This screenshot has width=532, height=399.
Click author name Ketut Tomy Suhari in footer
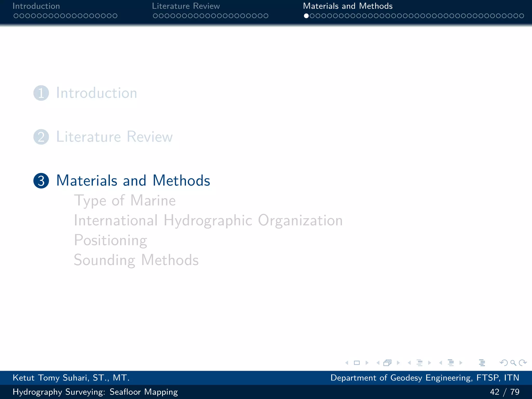tap(71, 378)
